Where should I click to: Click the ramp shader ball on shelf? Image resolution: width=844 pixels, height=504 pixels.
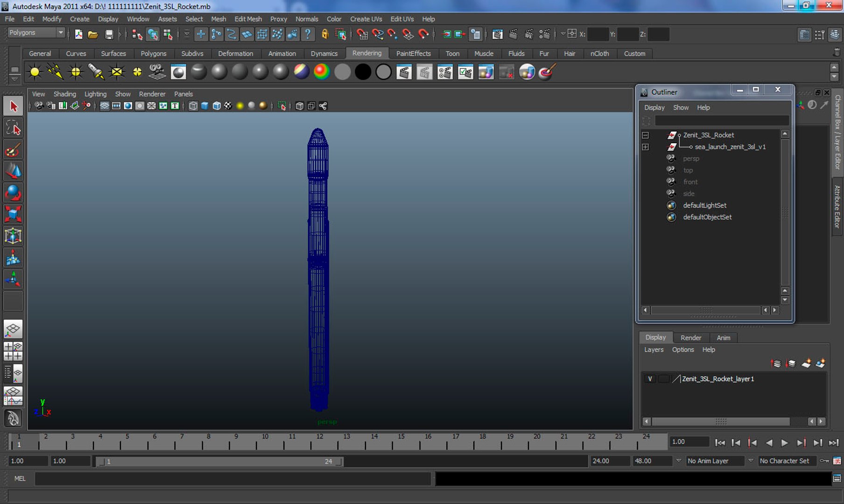322,72
